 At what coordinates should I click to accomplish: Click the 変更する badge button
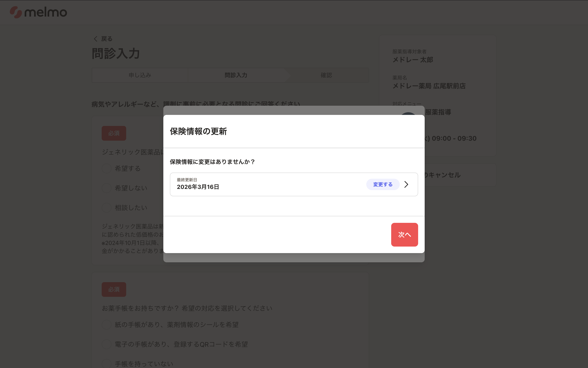pos(383,184)
